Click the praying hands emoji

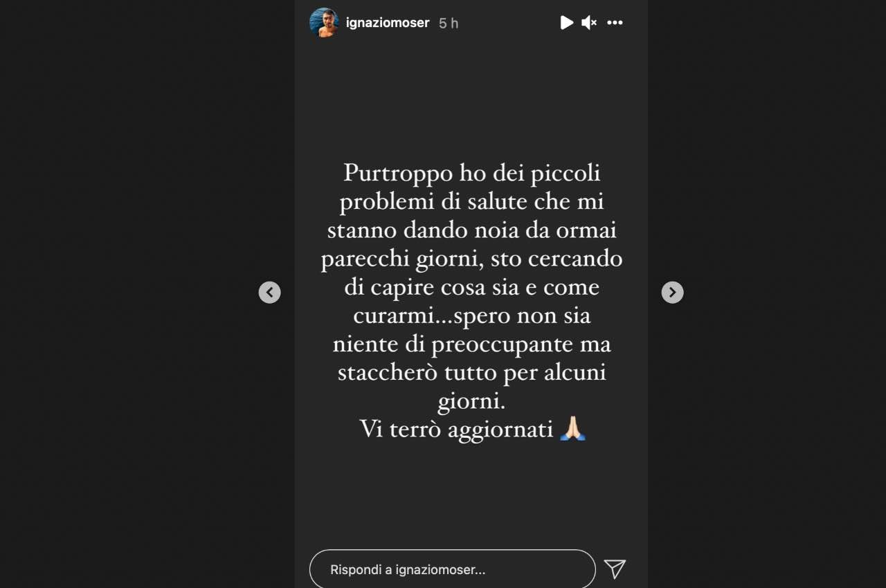pos(573,429)
